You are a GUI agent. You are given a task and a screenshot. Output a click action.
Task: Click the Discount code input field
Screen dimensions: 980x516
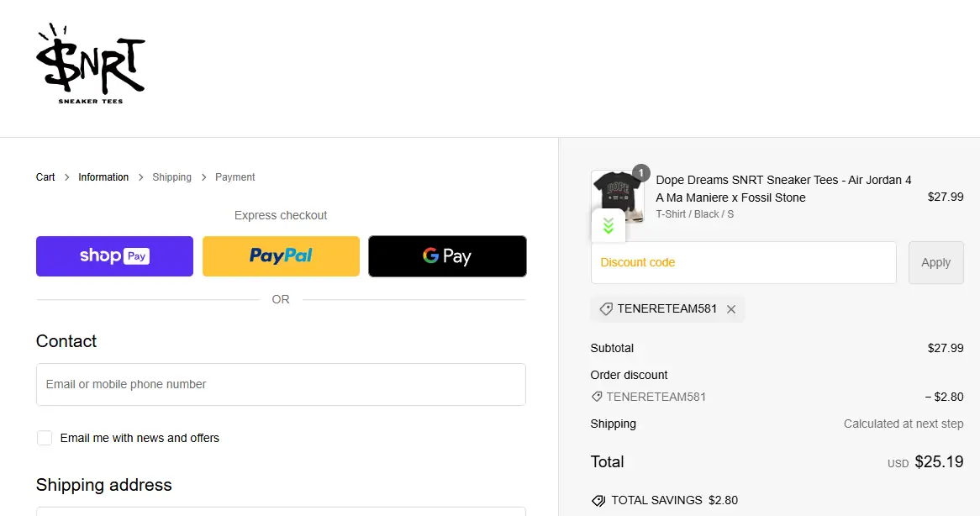coord(743,262)
